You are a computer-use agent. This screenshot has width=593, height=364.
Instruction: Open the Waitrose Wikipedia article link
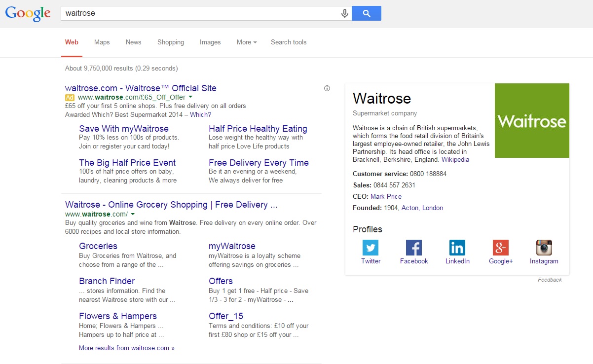455,159
